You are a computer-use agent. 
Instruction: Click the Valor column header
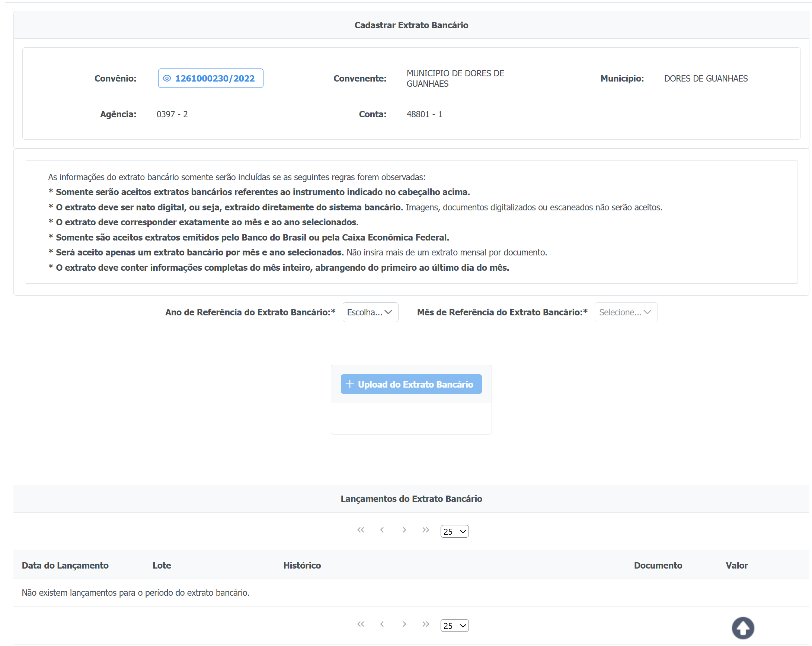pyautogui.click(x=736, y=565)
